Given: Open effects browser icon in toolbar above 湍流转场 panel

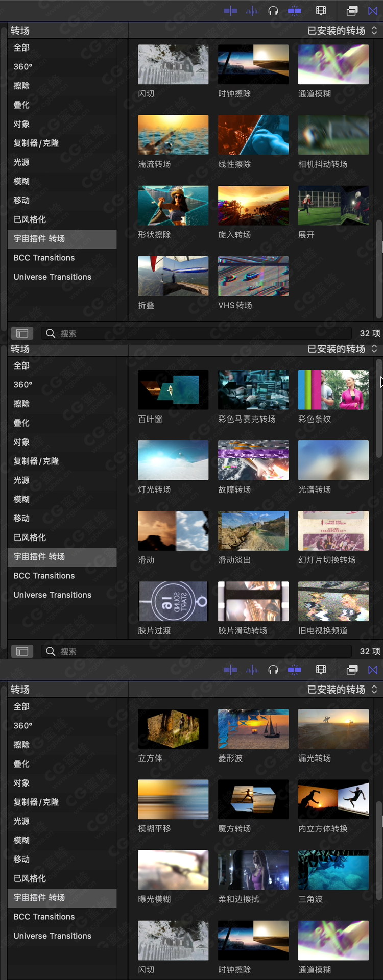Looking at the screenshot, I should click(x=352, y=11).
